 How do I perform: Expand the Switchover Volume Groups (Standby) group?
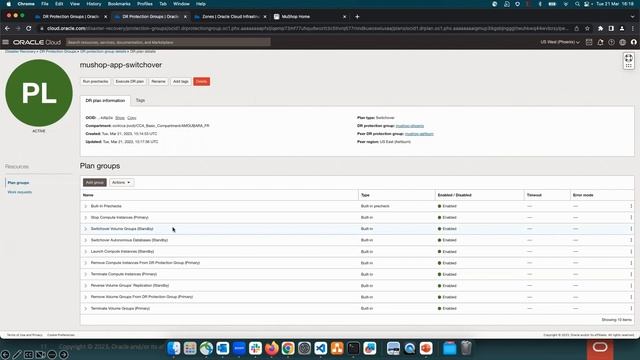pos(86,229)
